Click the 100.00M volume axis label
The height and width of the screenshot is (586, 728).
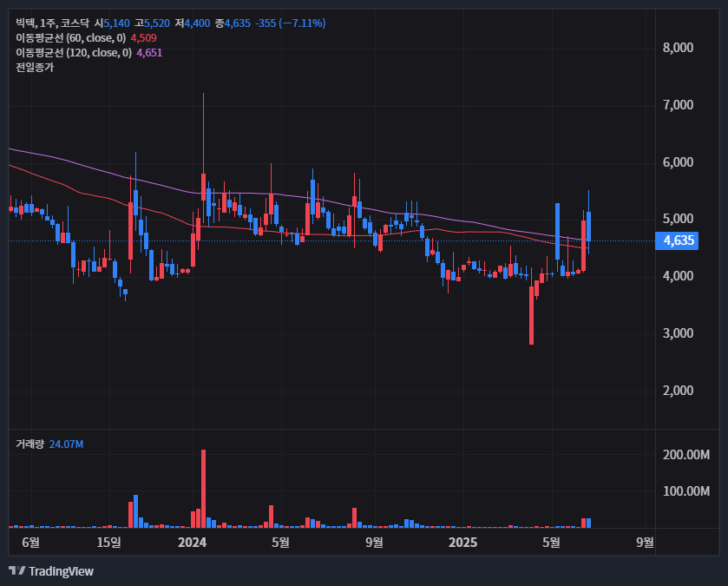(x=686, y=491)
